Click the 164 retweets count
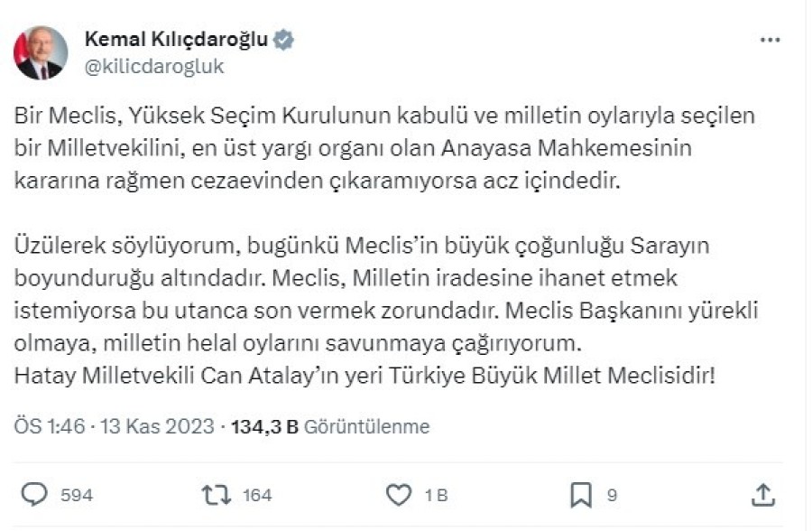This screenshot has width=812, height=531. 258,495
